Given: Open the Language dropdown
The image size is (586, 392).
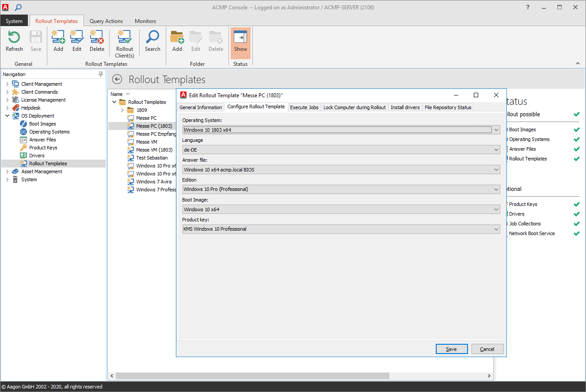Looking at the screenshot, I should tap(496, 150).
